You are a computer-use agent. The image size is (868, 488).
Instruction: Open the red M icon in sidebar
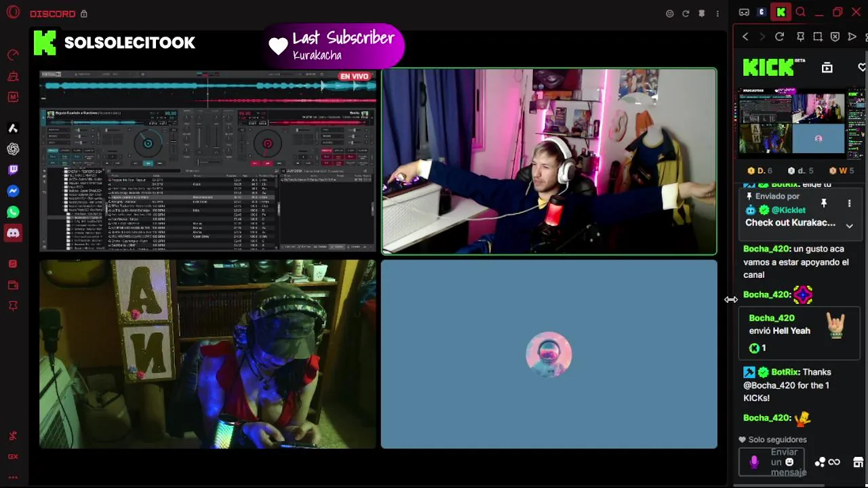13,97
